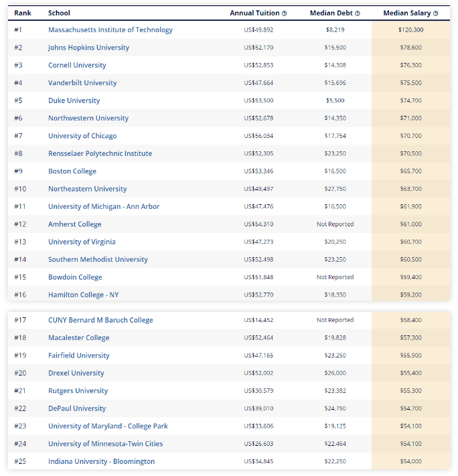The height and width of the screenshot is (476, 458).
Task: Click the Median Debt column header
Action: click(x=331, y=13)
